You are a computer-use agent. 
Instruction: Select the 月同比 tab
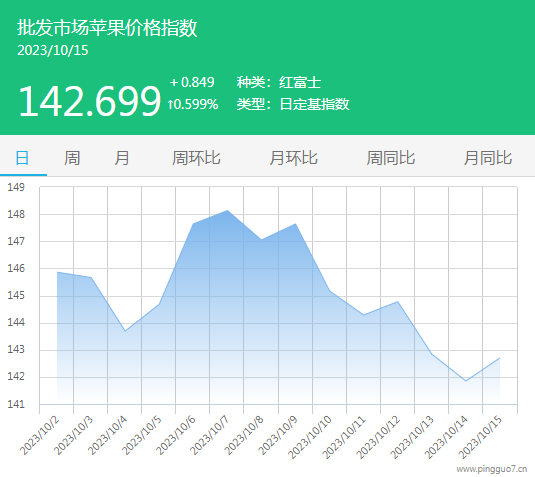[x=488, y=158]
